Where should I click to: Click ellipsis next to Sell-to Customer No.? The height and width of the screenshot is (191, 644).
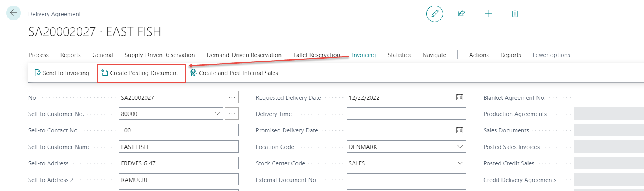pos(232,114)
